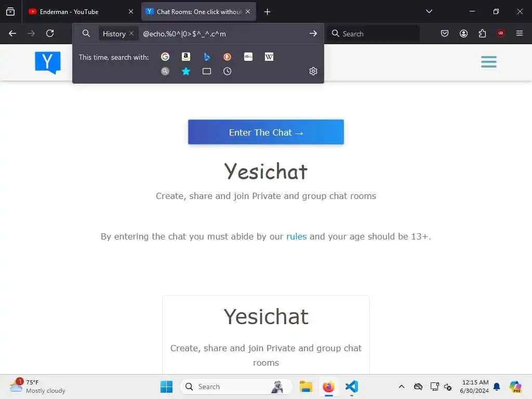This screenshot has height=399, width=532.
Task: Click the Enter The Chat button
Action: click(x=266, y=132)
